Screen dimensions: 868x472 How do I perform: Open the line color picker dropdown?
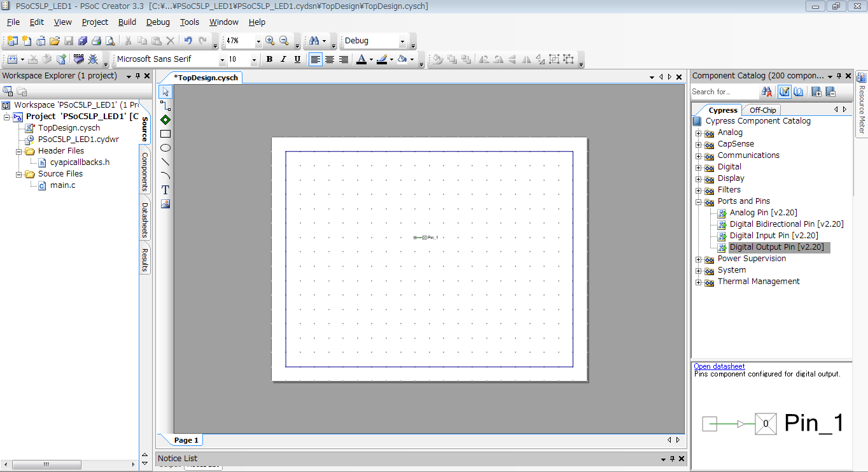click(391, 60)
